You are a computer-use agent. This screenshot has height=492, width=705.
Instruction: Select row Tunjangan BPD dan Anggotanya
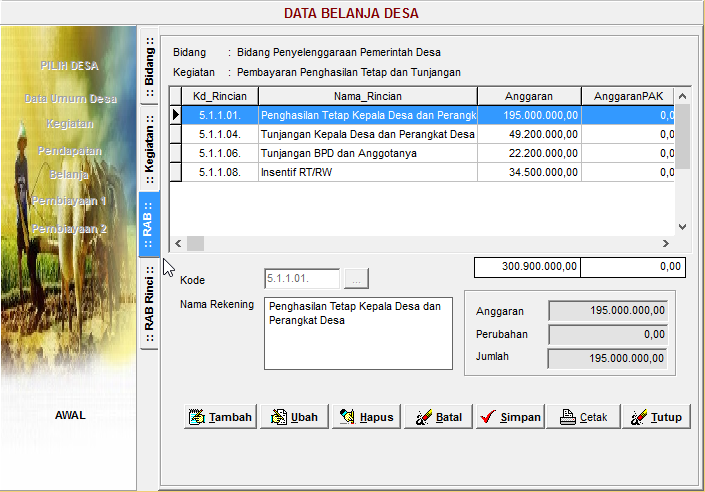tap(366, 153)
